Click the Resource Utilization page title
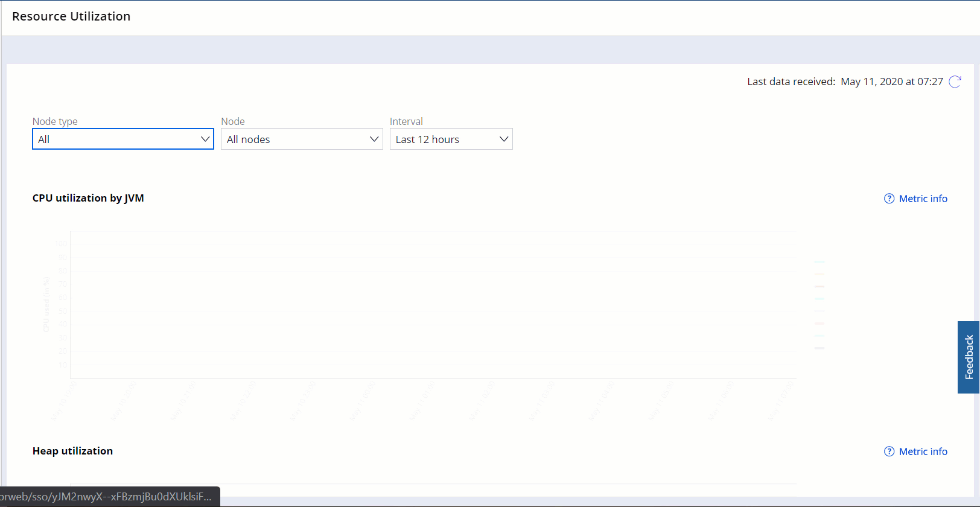The height and width of the screenshot is (507, 980). pyautogui.click(x=71, y=16)
